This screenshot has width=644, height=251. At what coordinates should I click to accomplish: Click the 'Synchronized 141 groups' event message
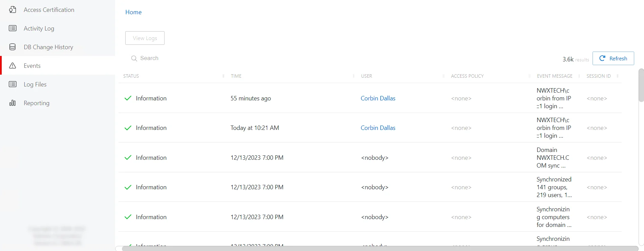[x=554, y=187]
